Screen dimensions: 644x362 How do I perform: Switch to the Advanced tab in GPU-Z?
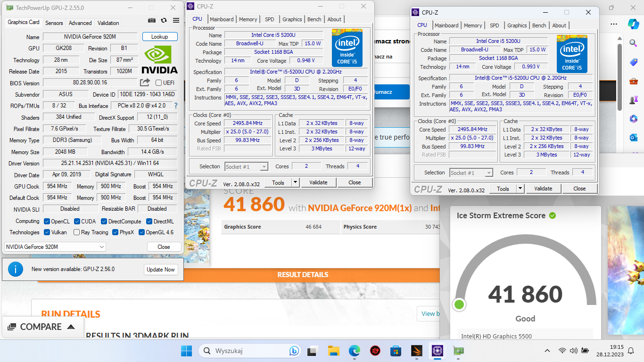pyautogui.click(x=80, y=23)
